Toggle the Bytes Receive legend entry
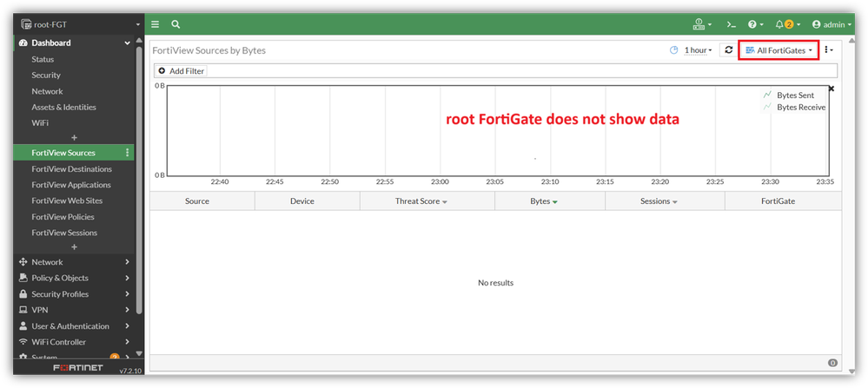This screenshot has height=388, width=868. coord(794,108)
